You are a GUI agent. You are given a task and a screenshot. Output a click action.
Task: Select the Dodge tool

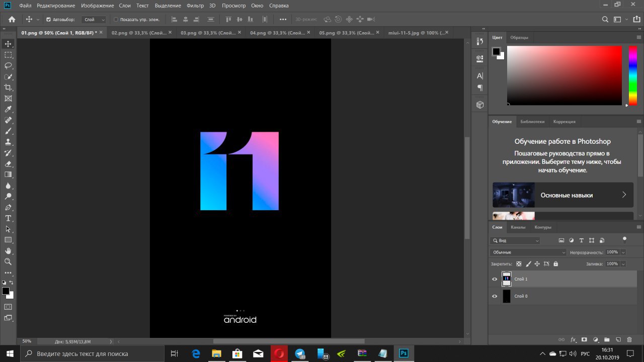(x=8, y=196)
